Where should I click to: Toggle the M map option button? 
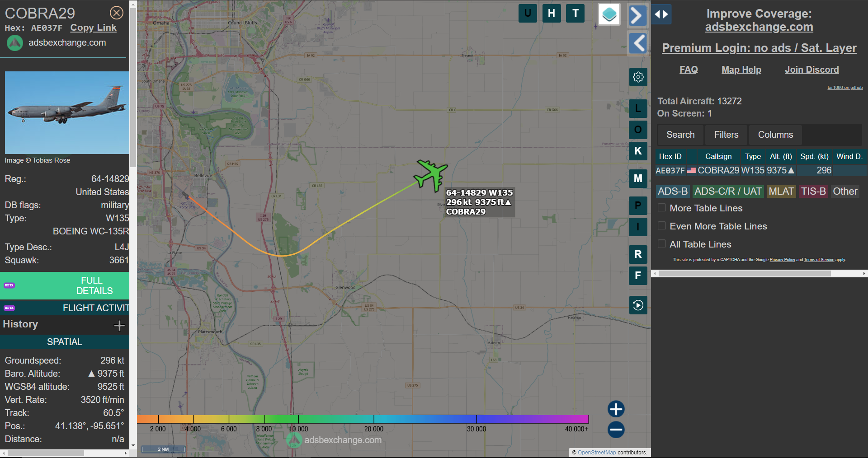click(638, 178)
